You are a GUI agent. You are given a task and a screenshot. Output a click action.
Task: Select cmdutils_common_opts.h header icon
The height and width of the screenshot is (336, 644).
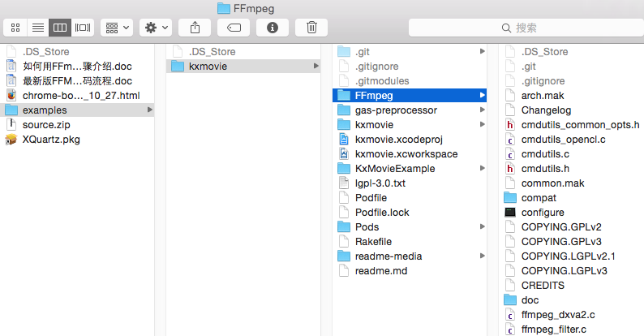[510, 124]
